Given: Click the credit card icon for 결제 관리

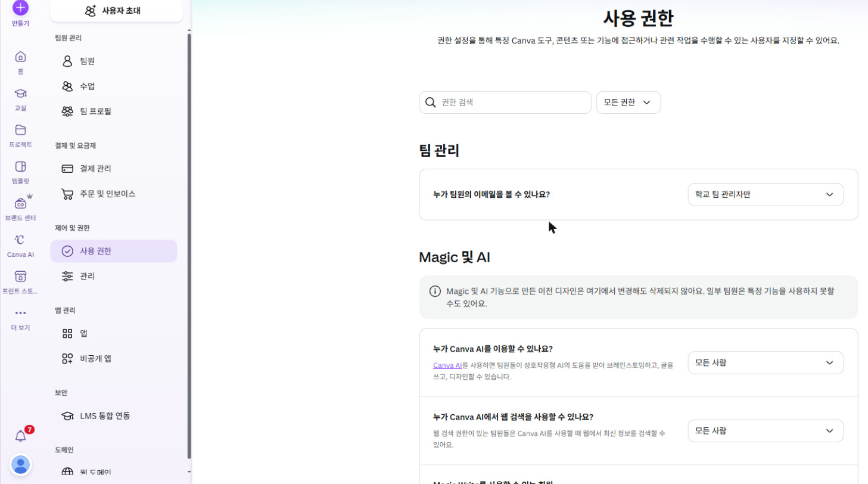Looking at the screenshot, I should (x=67, y=169).
